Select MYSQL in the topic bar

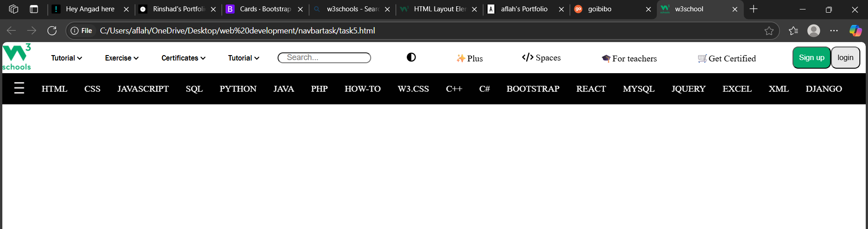coord(638,89)
